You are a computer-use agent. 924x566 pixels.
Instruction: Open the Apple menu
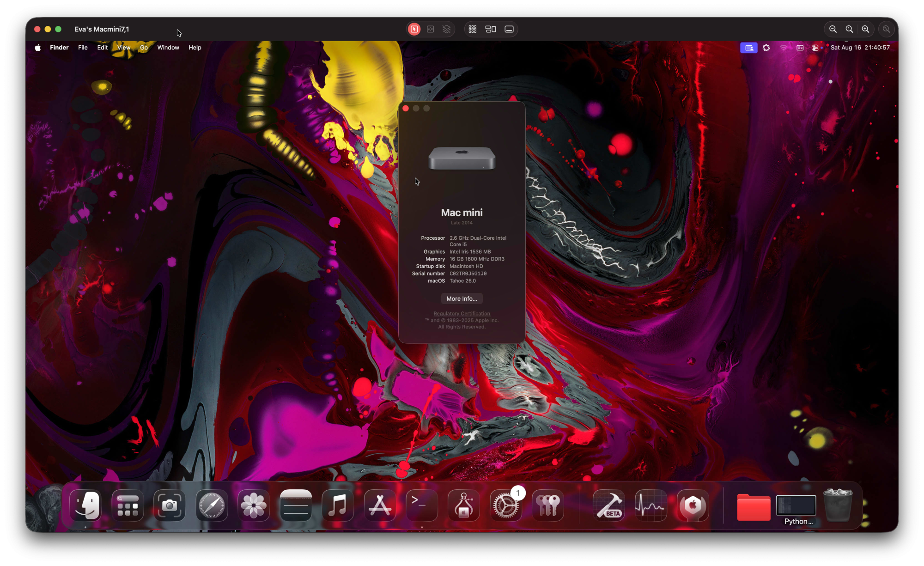[x=38, y=48]
